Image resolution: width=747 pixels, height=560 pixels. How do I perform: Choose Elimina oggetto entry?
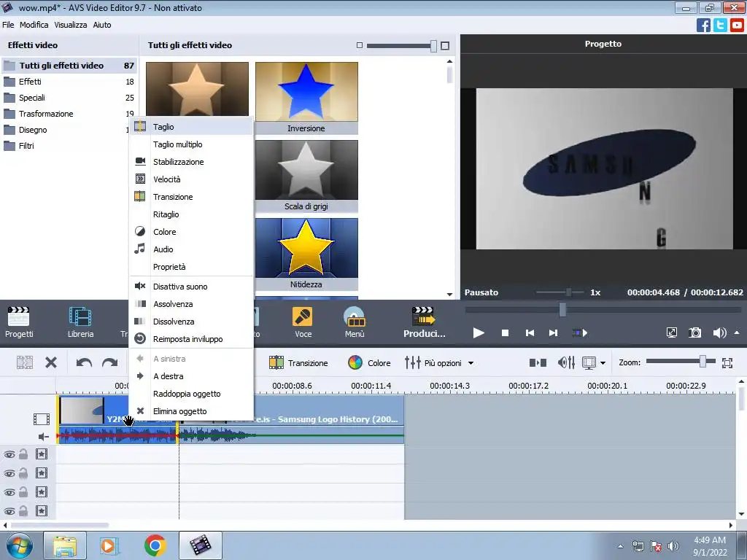191,411
